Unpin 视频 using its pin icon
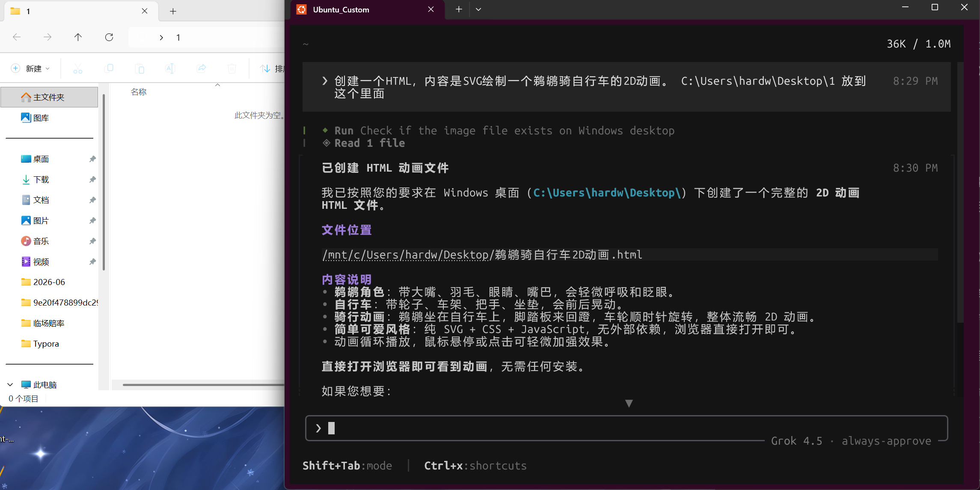980x490 pixels. point(92,261)
